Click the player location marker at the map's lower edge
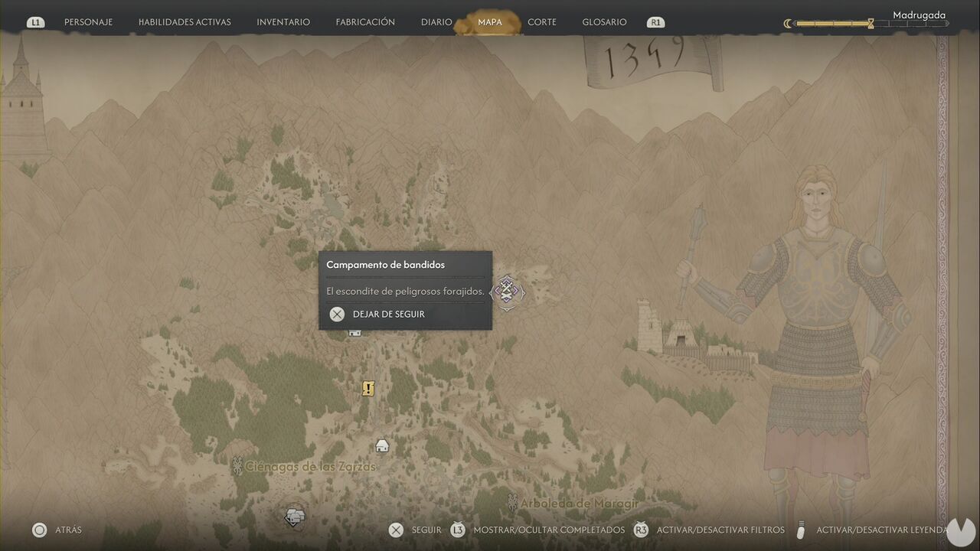 point(294,517)
